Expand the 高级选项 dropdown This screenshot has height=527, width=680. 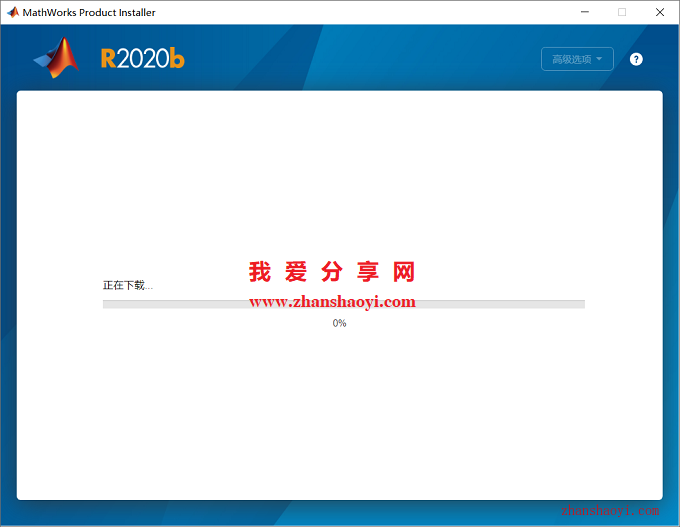(x=577, y=59)
